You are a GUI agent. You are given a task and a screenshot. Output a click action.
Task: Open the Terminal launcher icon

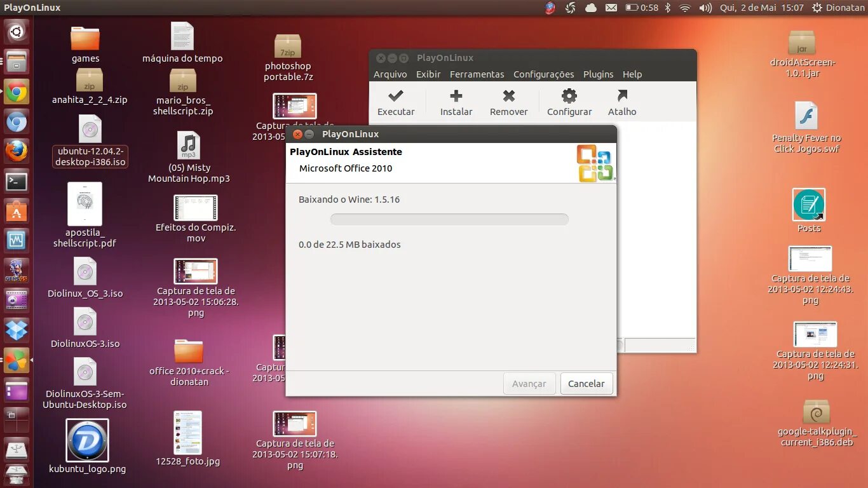(17, 182)
